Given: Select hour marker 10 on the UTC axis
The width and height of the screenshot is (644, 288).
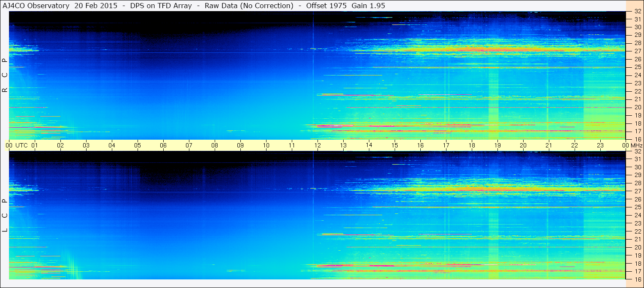Looking at the screenshot, I should [x=266, y=145].
